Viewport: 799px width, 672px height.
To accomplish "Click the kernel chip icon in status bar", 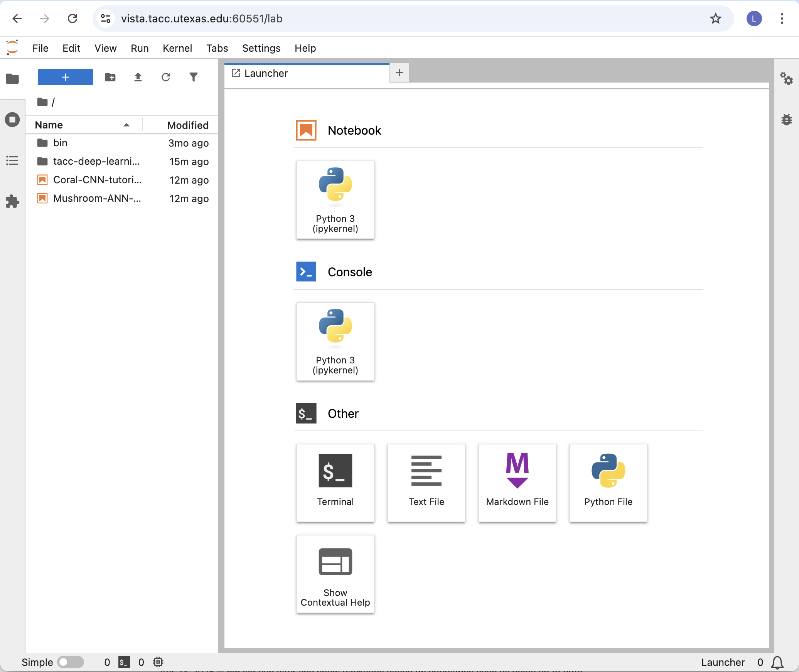I will (158, 662).
